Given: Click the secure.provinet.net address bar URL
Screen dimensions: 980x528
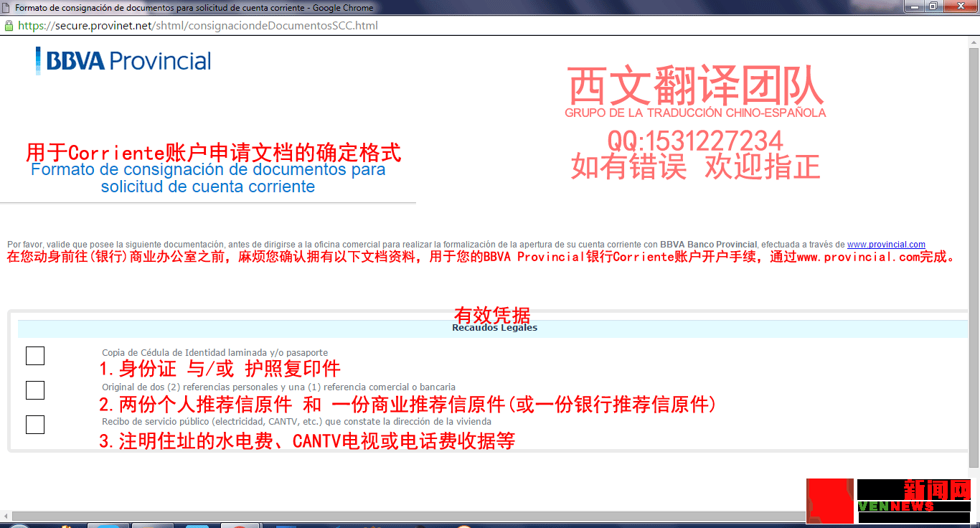Looking at the screenshot, I should click(x=198, y=25).
